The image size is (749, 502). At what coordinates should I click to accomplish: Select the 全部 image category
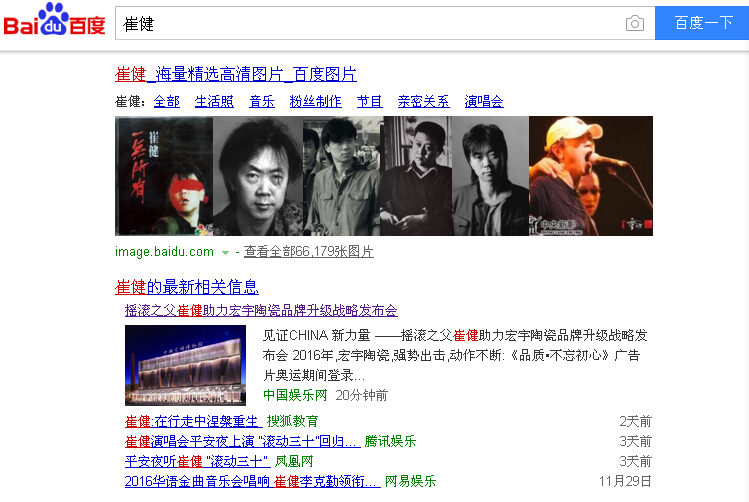pos(167,101)
